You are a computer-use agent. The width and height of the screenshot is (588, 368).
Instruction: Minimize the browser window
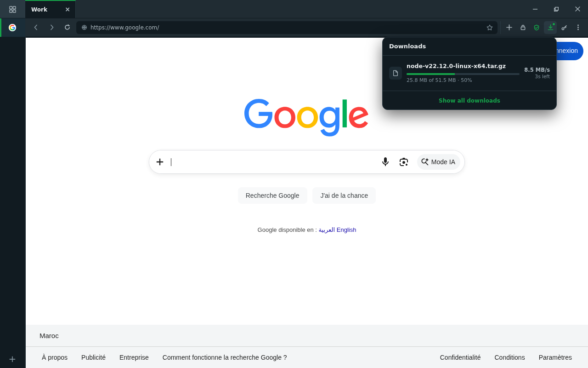(x=535, y=9)
